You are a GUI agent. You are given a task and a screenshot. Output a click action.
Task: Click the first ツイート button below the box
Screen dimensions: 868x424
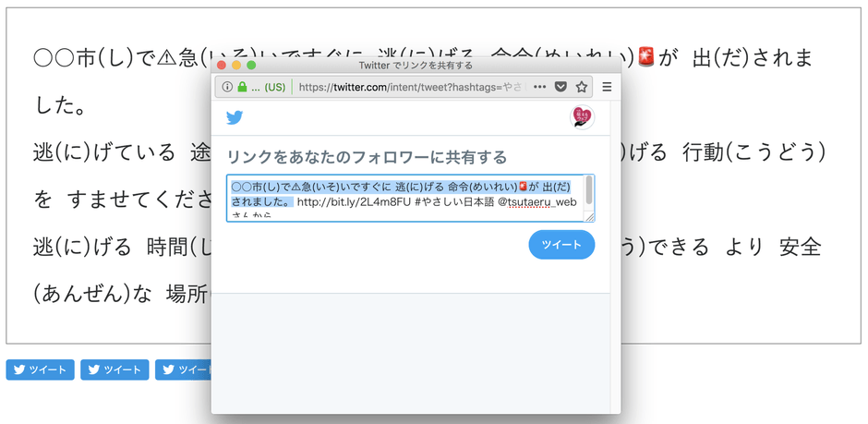(x=41, y=369)
